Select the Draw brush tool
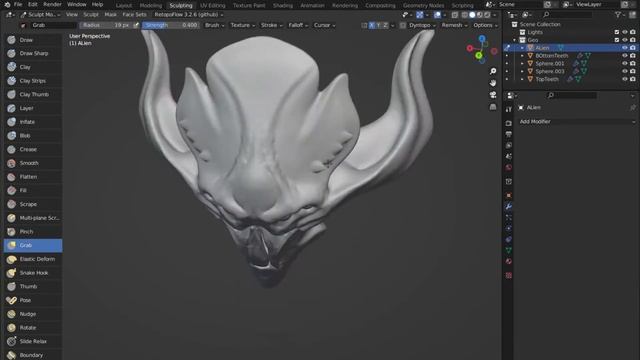This screenshot has height=360, width=640. (x=33, y=40)
